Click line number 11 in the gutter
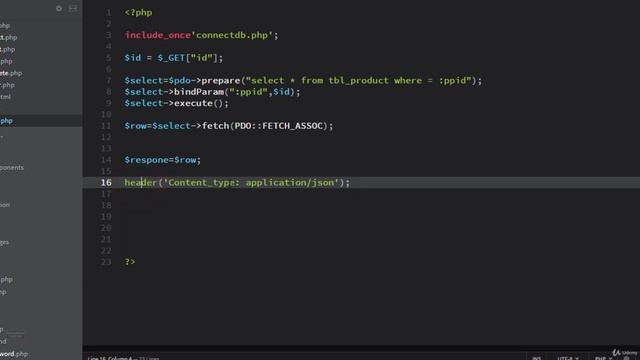The height and width of the screenshot is (360, 640). tap(106, 126)
